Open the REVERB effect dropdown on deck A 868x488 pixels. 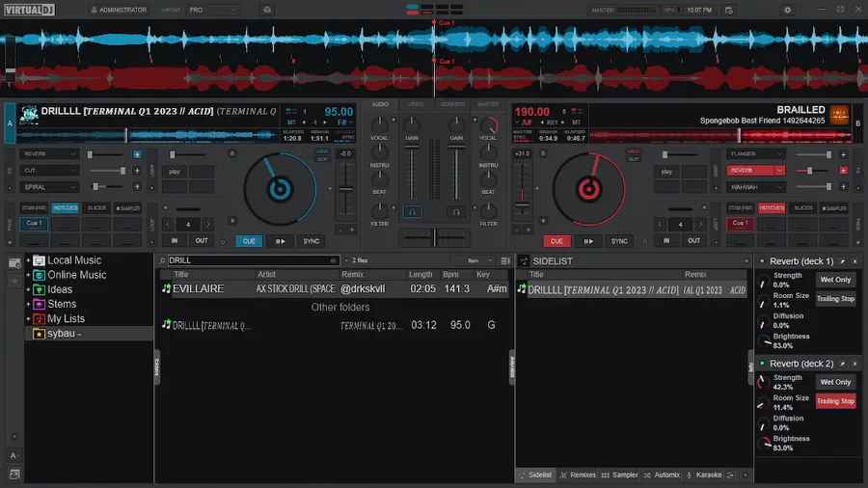tap(49, 153)
